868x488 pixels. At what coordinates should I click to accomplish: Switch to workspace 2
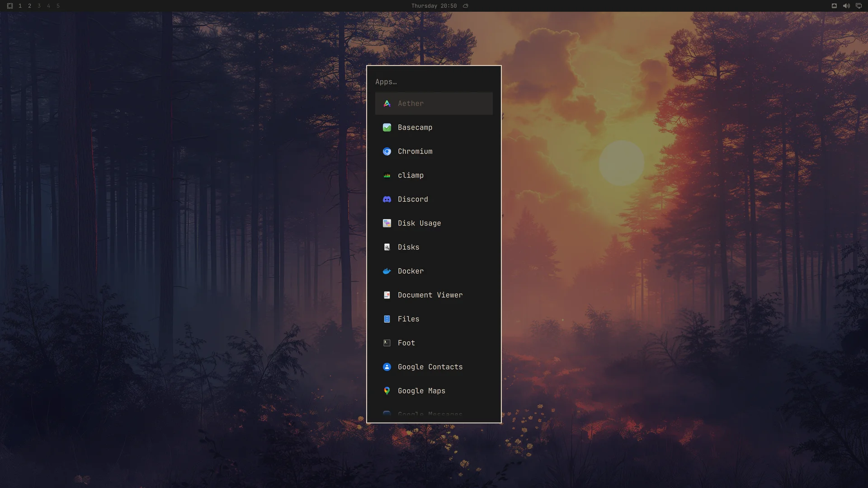[29, 6]
